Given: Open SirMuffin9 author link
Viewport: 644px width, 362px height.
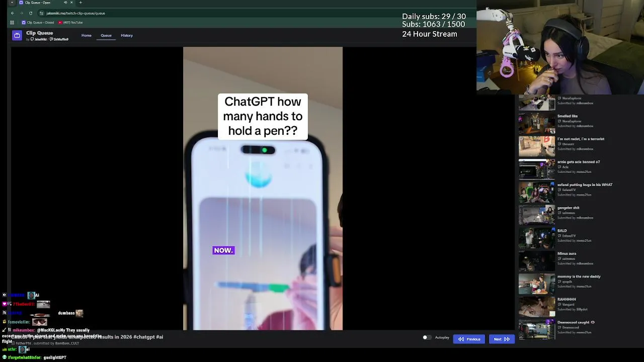Looking at the screenshot, I should coord(59,39).
